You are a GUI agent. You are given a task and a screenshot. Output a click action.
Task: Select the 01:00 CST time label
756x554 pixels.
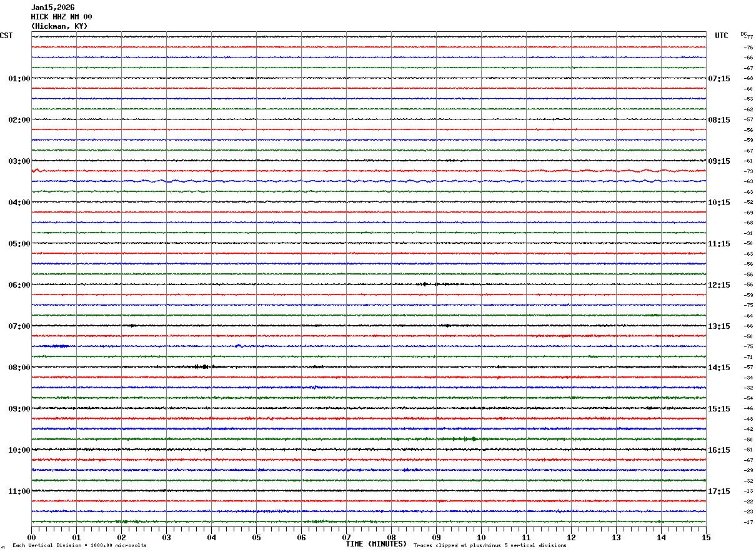click(19, 79)
